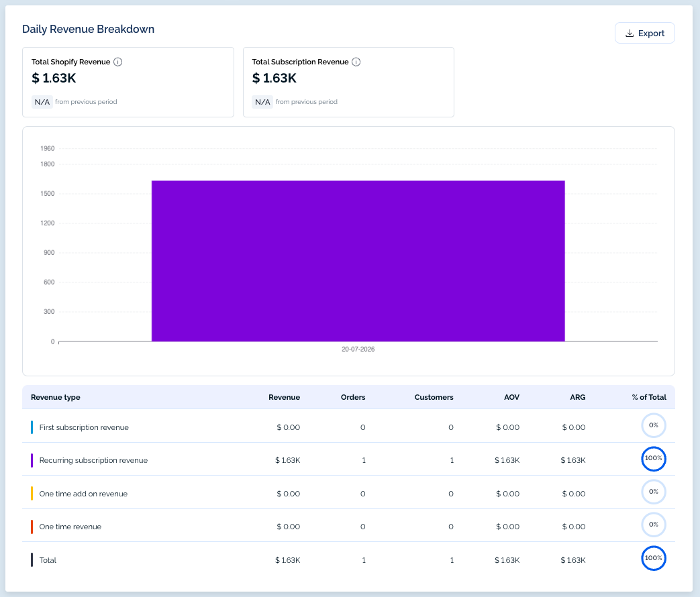Screen dimensions: 700x597
Task: Click the 0% ring in One time revenue row
Action: (654, 525)
